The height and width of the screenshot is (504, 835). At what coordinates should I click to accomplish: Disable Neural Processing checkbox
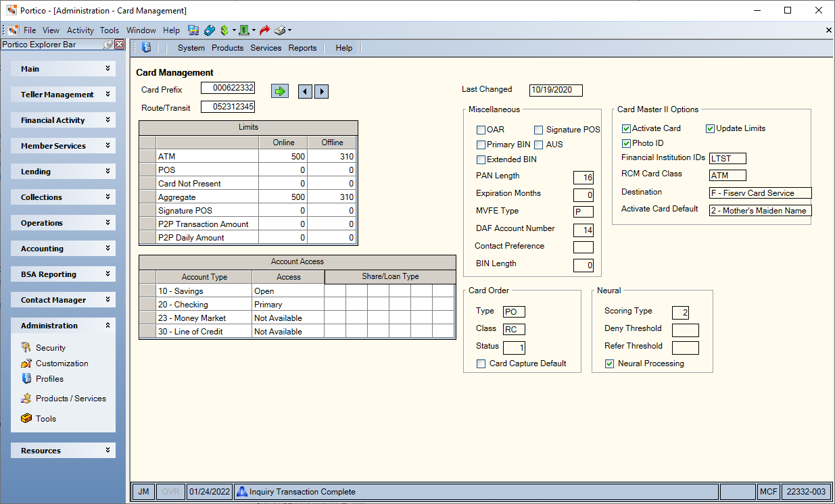(609, 363)
